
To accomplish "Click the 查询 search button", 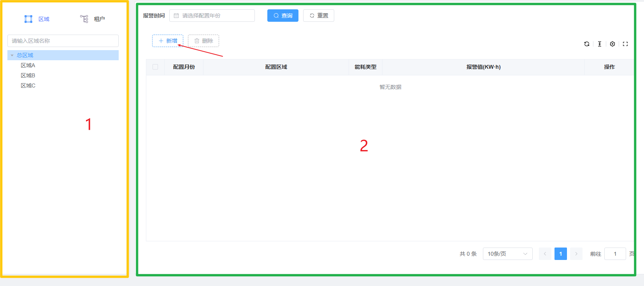I will pos(283,16).
